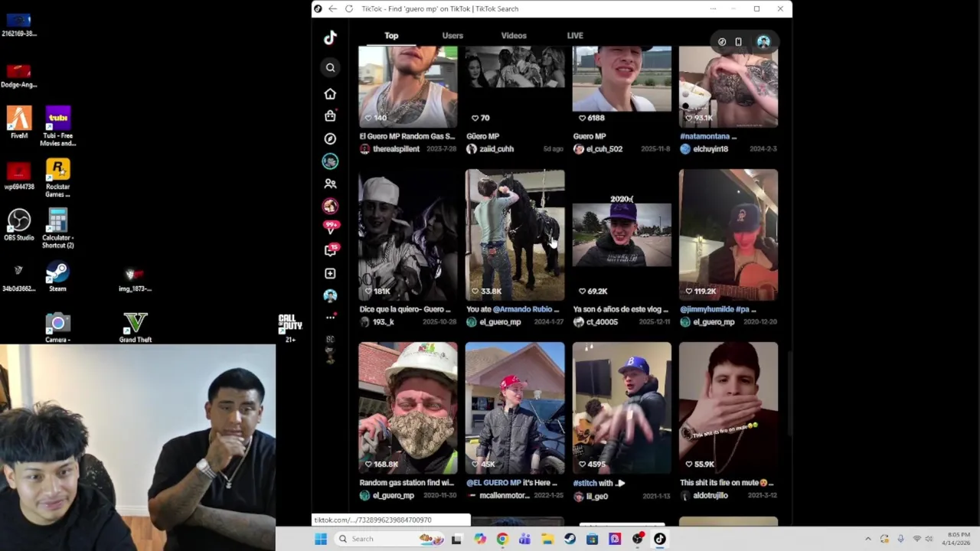Open the video with 6188 likes
This screenshot has width=980, height=551.
click(622, 86)
